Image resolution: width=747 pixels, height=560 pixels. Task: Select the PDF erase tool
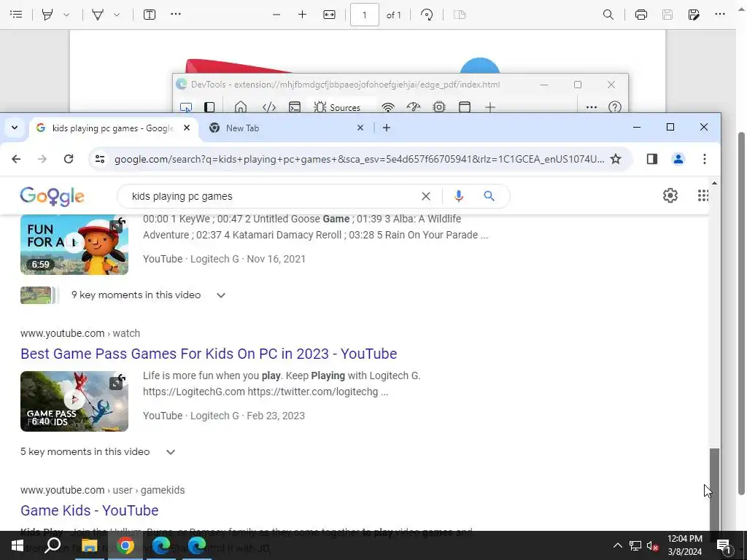click(x=98, y=15)
